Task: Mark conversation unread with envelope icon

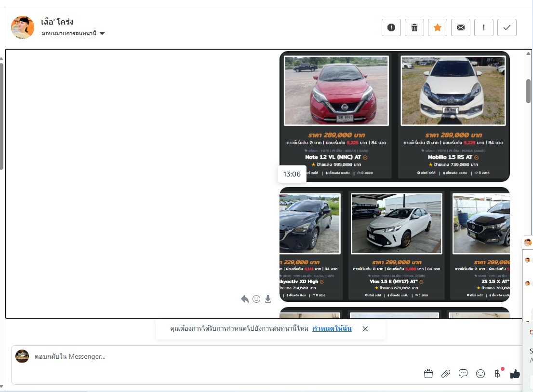Action: tap(460, 27)
